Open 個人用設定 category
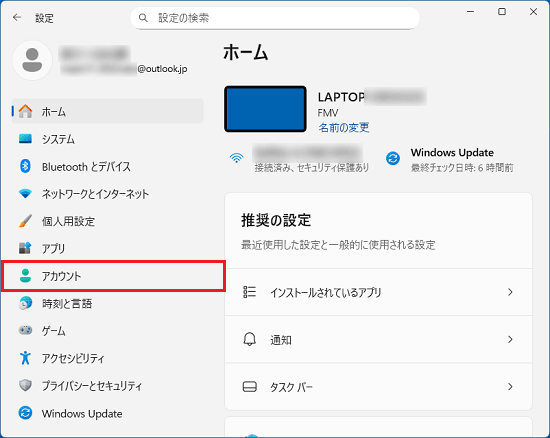 click(108, 221)
